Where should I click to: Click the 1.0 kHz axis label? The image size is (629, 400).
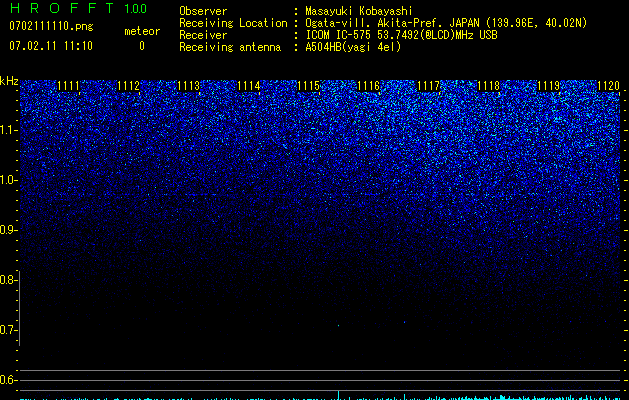(9, 180)
